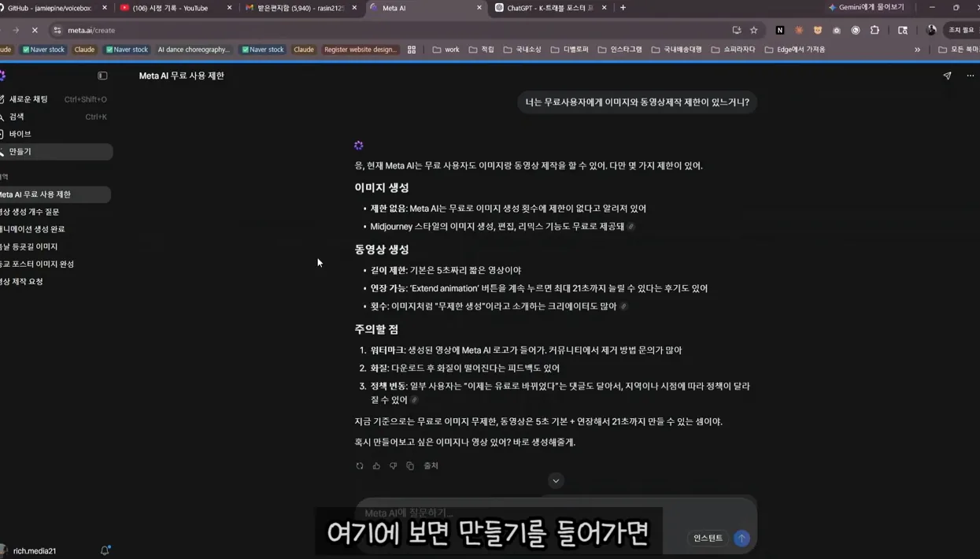This screenshot has width=980, height=559.
Task: Open the 쇼피라자다 bookmark folder
Action: coord(733,50)
